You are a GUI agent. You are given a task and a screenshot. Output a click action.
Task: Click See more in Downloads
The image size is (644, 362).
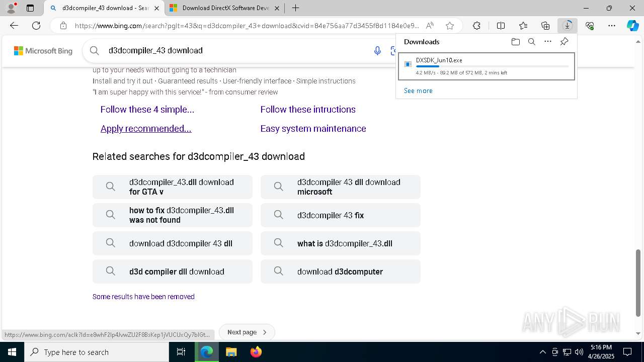418,90
